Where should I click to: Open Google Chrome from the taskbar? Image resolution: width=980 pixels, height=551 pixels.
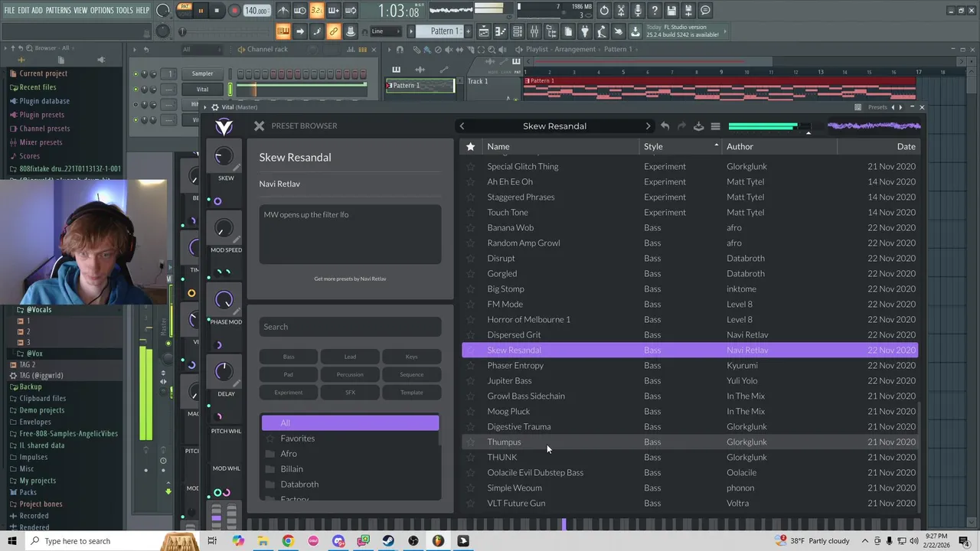tap(288, 541)
